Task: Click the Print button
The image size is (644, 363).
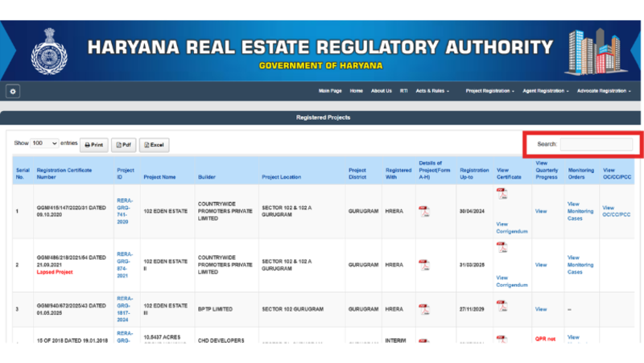Action: click(94, 145)
